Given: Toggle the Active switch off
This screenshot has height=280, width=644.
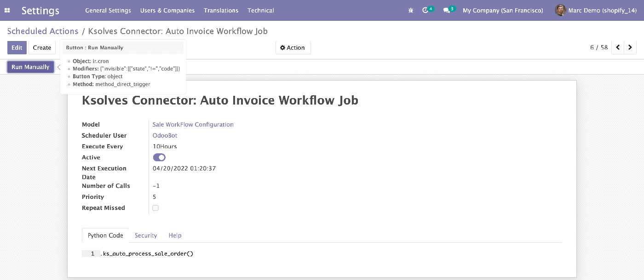Looking at the screenshot, I should 159,157.
